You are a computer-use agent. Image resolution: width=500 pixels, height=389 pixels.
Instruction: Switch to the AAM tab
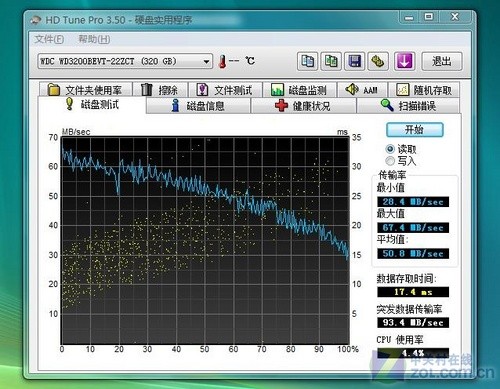point(362,90)
